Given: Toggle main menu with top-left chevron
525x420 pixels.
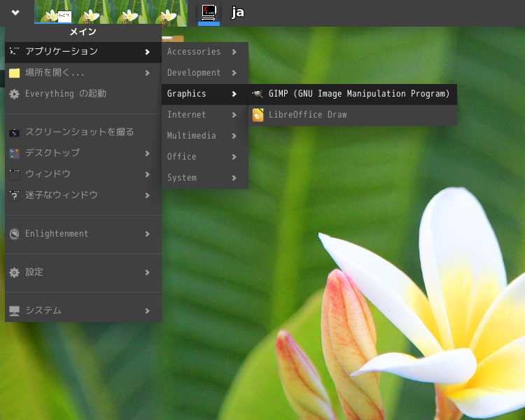Looking at the screenshot, I should pos(15,13).
